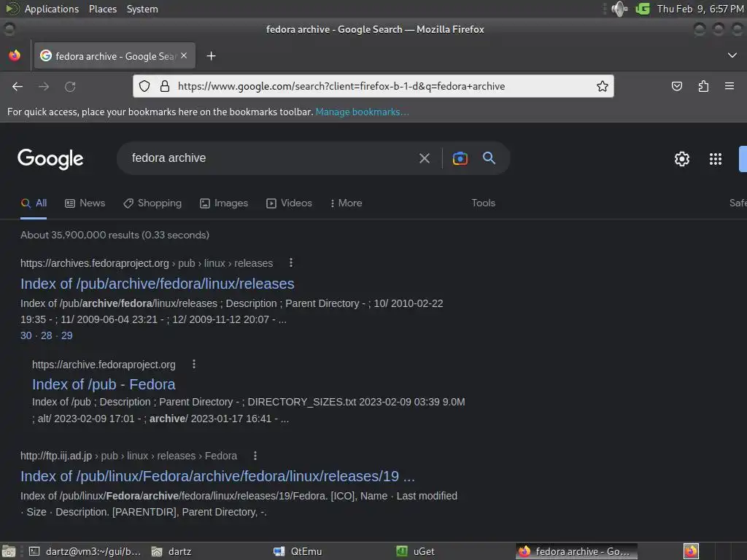Open the search Tools options
This screenshot has height=560, width=747.
pos(483,203)
